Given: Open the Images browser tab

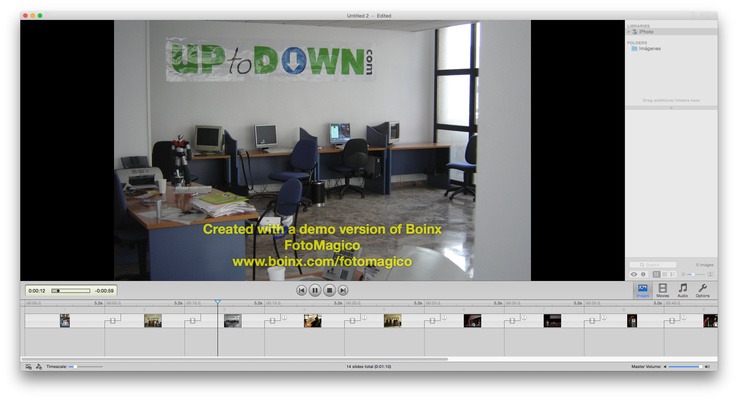Looking at the screenshot, I should click(x=642, y=290).
